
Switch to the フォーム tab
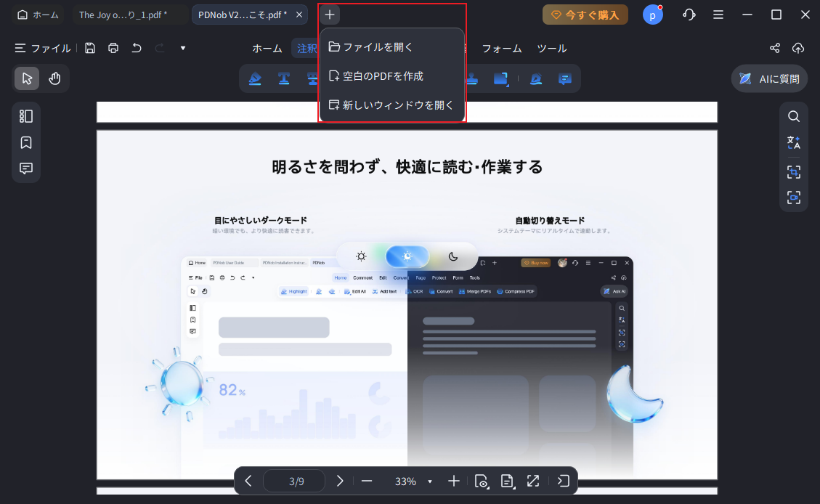(501, 48)
